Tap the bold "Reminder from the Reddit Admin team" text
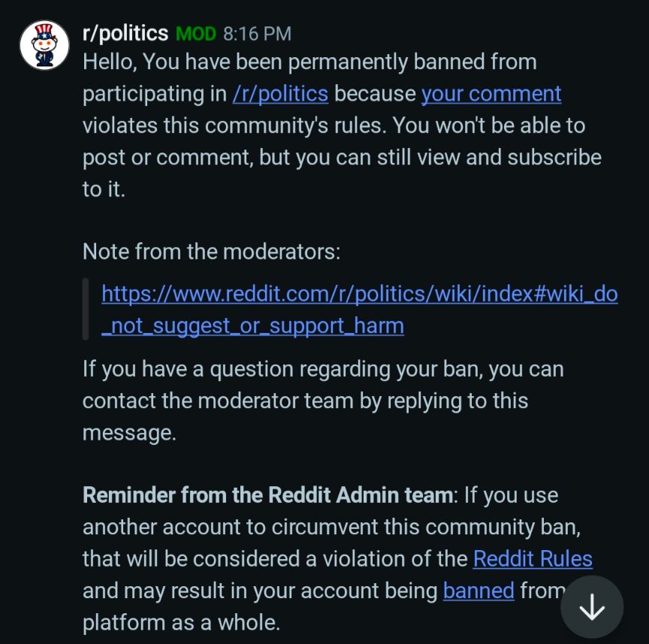The height and width of the screenshot is (644, 649). click(268, 495)
